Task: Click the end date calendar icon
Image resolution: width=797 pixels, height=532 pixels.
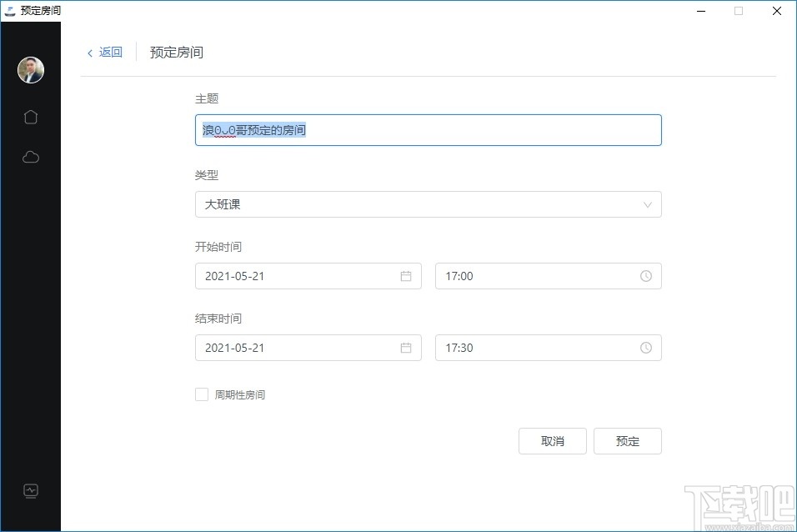Action: coord(406,348)
